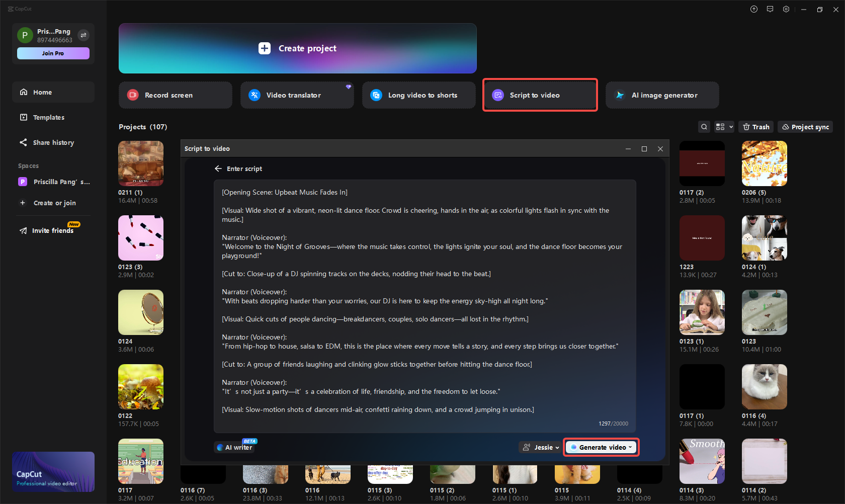The width and height of the screenshot is (845, 504).
Task: Click the CapCut Professional video editor banner
Action: [x=53, y=472]
